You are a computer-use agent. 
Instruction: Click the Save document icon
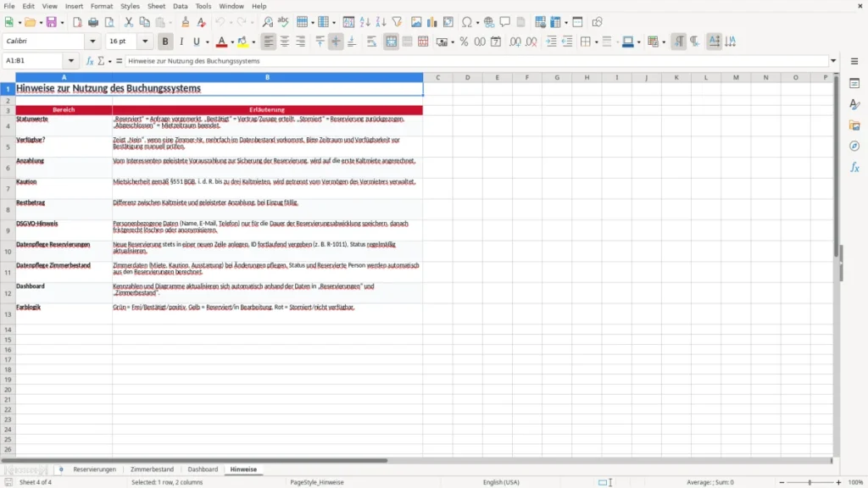click(x=52, y=22)
